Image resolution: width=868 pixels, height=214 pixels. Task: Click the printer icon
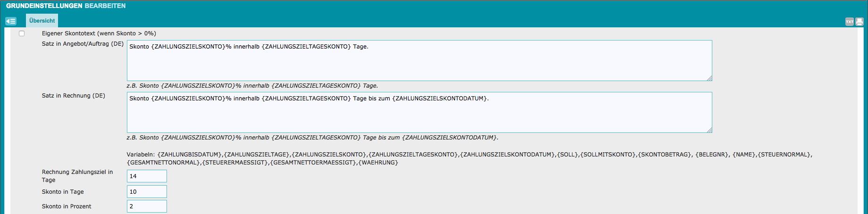click(859, 22)
